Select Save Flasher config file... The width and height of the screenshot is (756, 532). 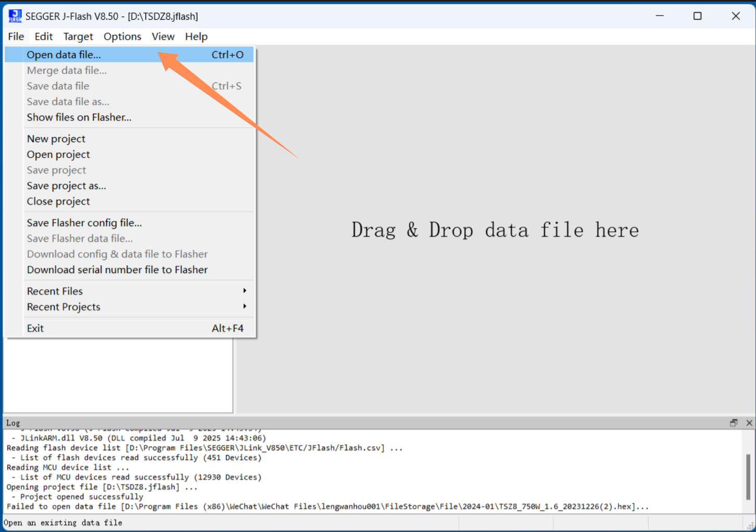[129, 222]
